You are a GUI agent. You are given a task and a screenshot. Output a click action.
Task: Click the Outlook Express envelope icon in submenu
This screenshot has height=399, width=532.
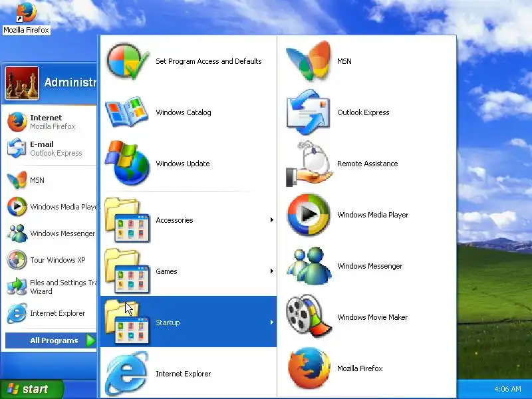[x=309, y=112]
